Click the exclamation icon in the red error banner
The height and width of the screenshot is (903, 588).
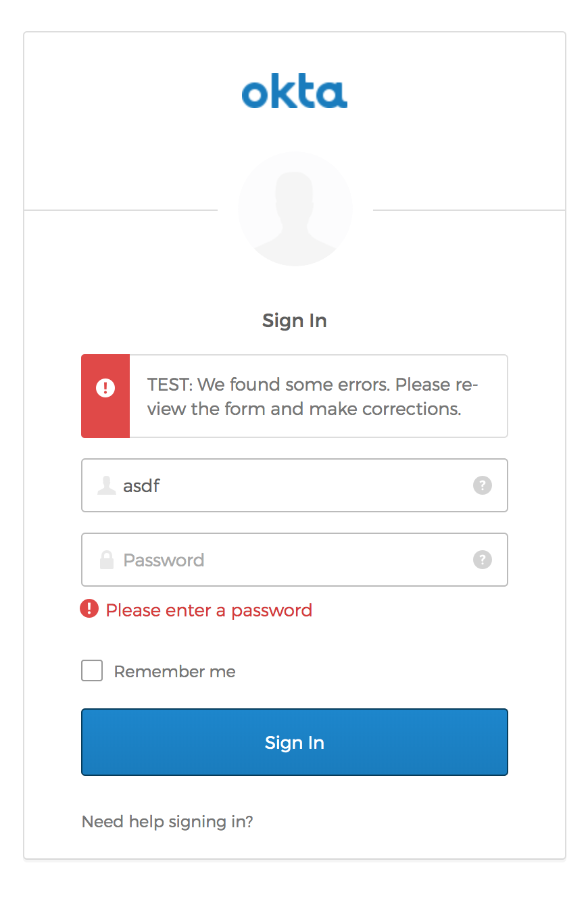[x=105, y=387]
